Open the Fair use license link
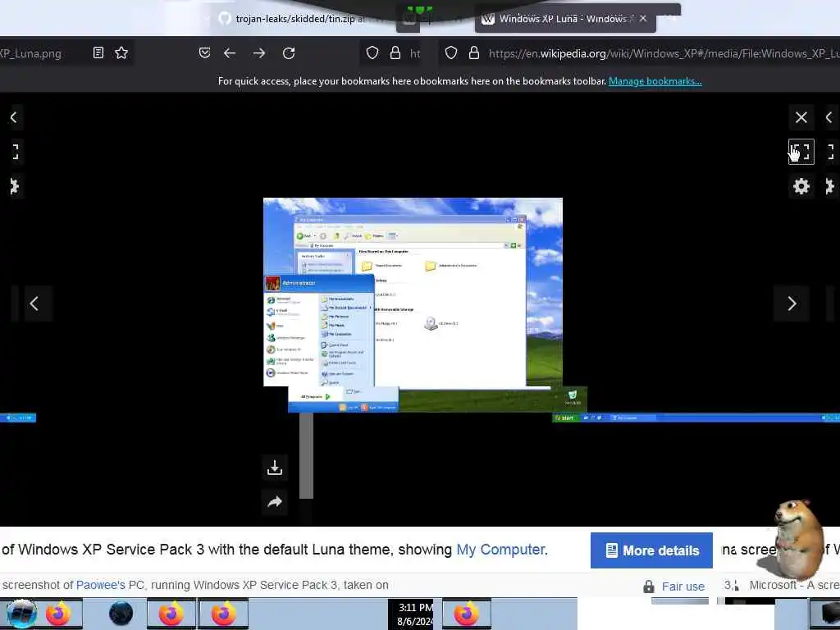 click(682, 587)
